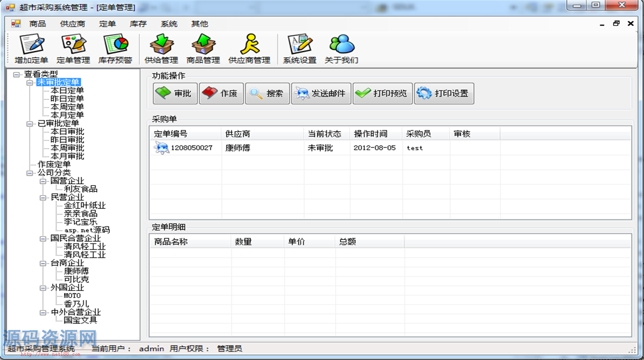This screenshot has width=644, height=360.
Task: Click the app icon in the title bar
Action: [x=10, y=8]
